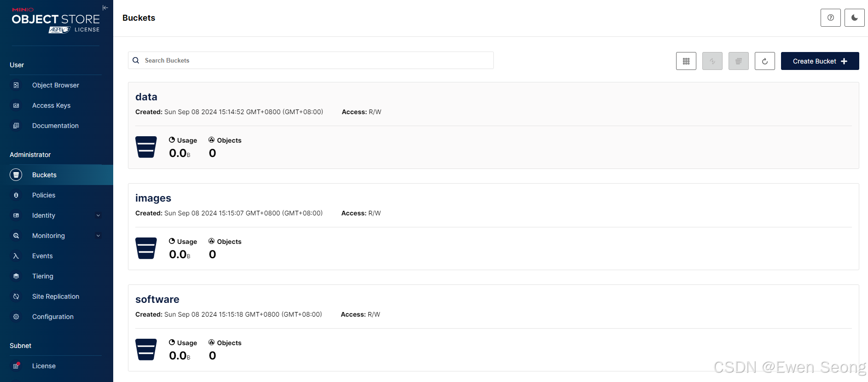Click the Policies shield icon

pos(16,195)
